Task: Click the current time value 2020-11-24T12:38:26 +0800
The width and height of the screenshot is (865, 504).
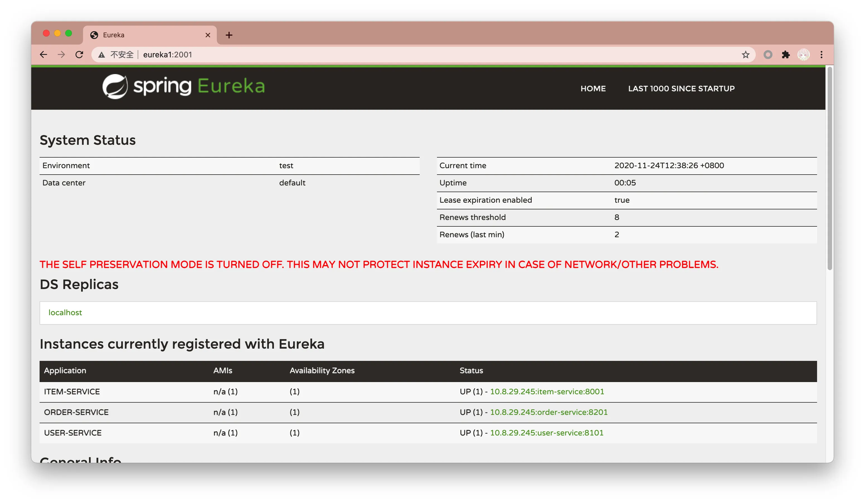Action: (669, 166)
